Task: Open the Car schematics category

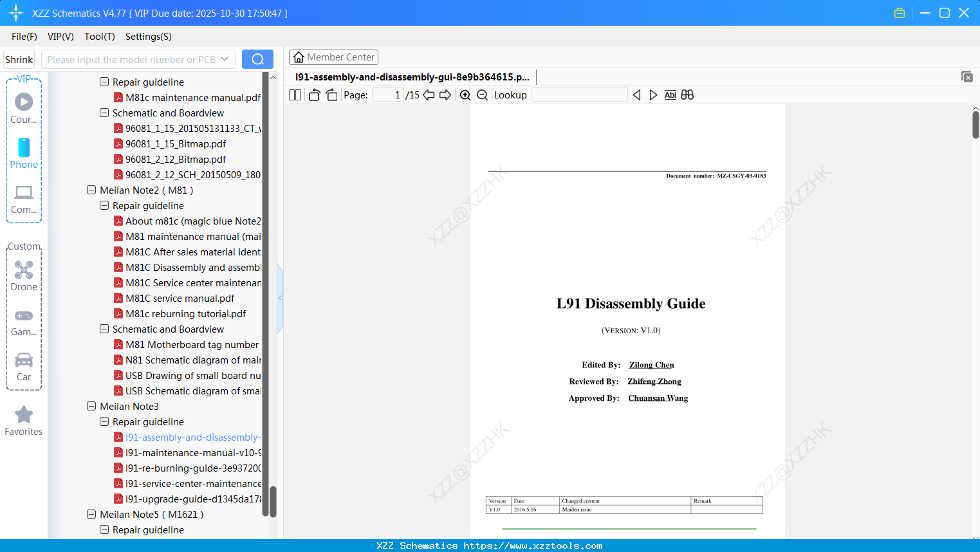Action: pyautogui.click(x=24, y=365)
